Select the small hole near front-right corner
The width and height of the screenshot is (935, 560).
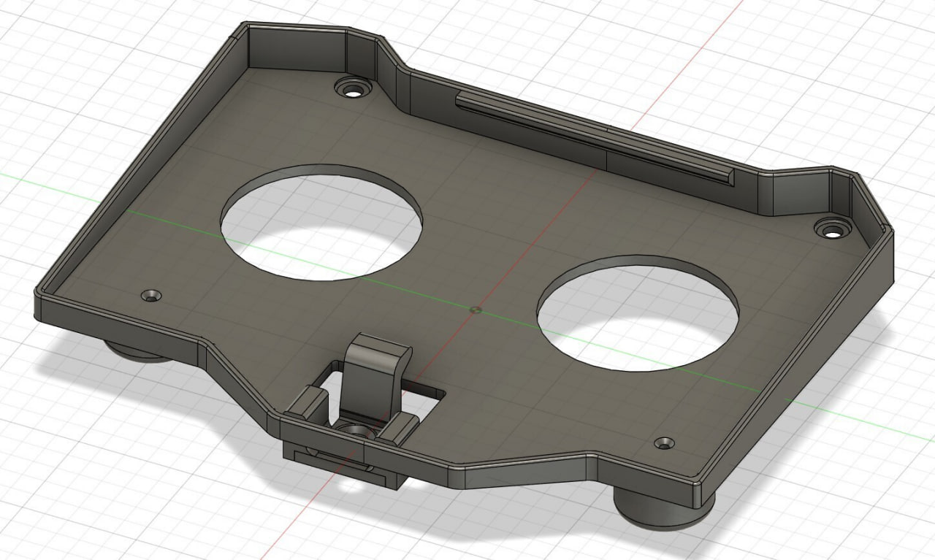click(664, 442)
